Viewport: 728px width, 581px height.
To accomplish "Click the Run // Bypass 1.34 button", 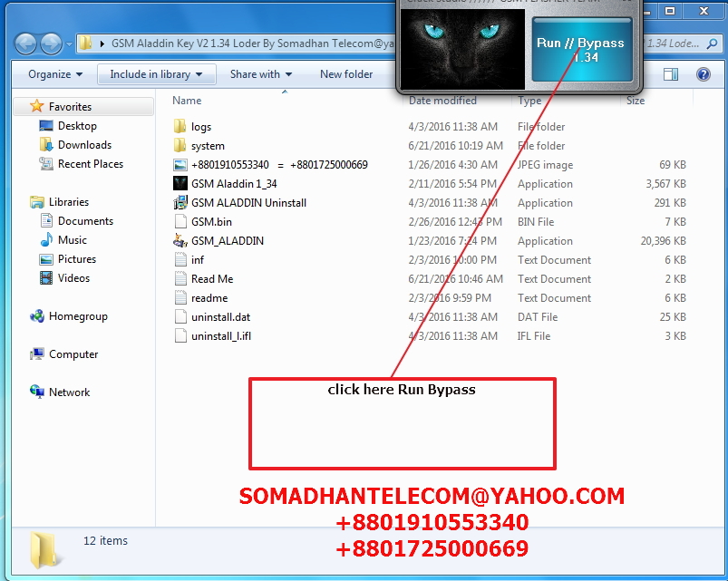I will pos(582,50).
